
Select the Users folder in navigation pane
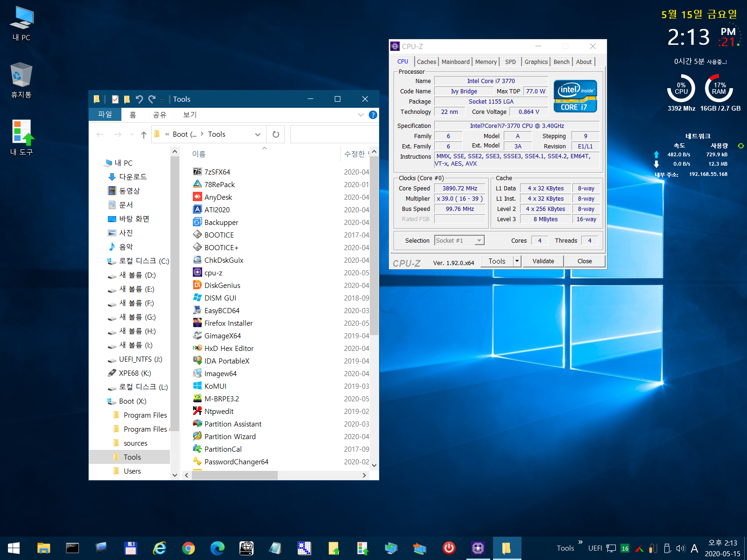click(127, 471)
